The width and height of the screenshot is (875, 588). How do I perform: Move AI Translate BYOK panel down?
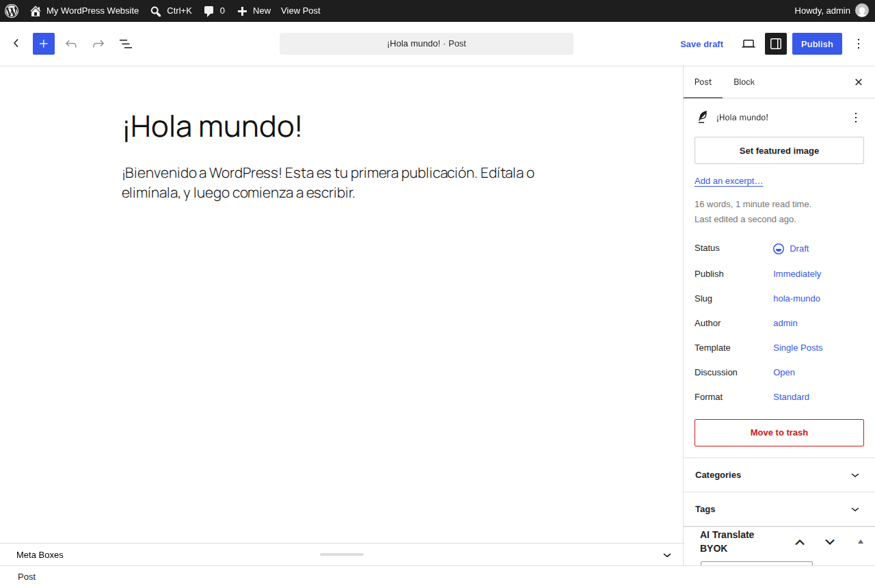click(830, 542)
